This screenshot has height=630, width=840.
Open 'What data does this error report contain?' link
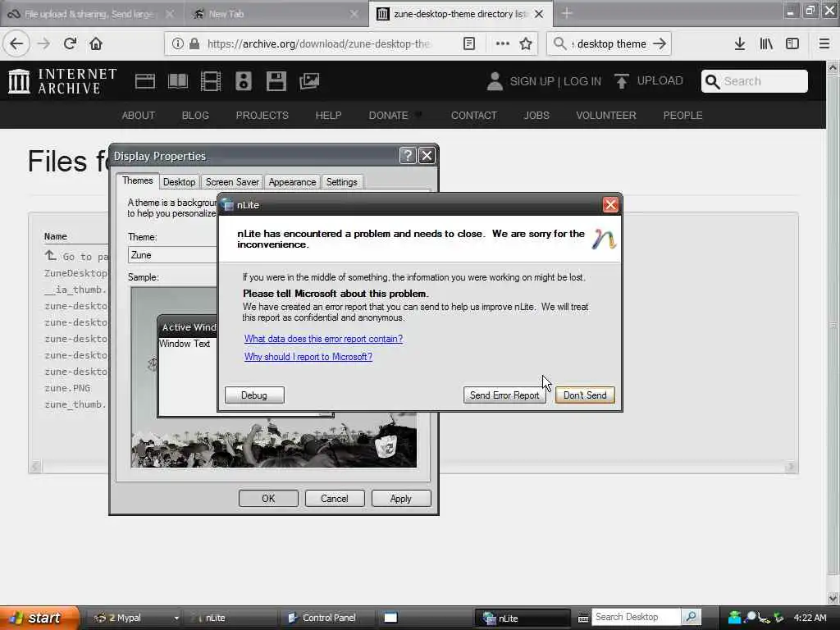(x=323, y=339)
